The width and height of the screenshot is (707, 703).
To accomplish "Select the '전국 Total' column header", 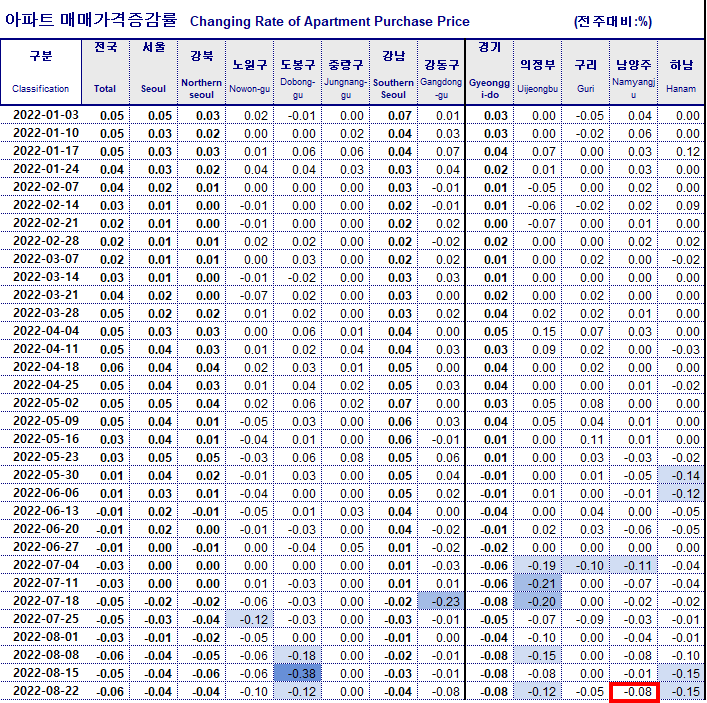I will click(x=106, y=72).
